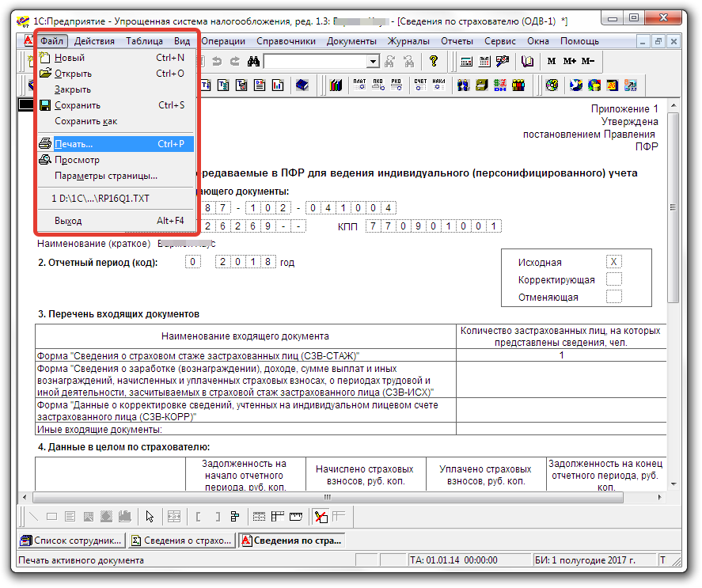This screenshot has height=588, width=702.
Task: Click the bar chart report icon
Action: pos(278,85)
